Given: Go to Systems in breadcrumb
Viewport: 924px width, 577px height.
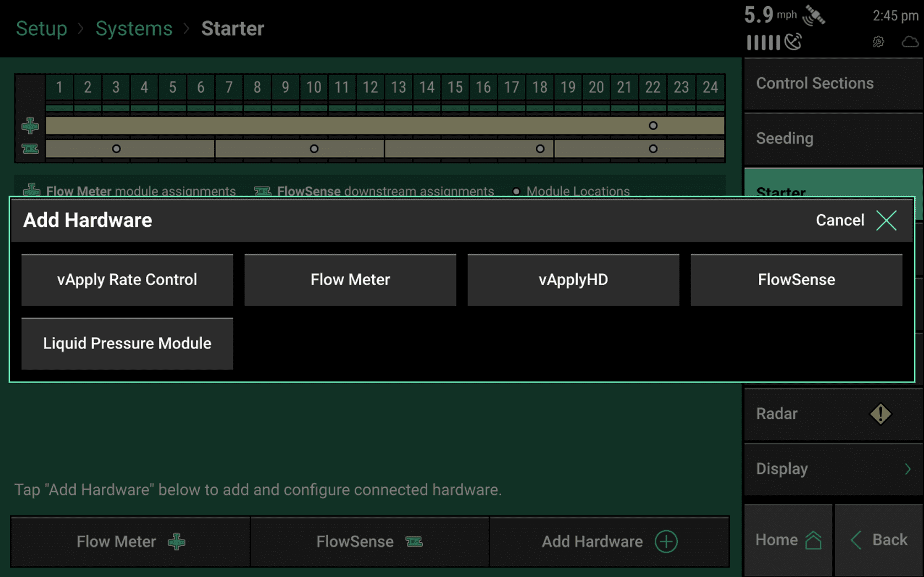Looking at the screenshot, I should [x=134, y=29].
